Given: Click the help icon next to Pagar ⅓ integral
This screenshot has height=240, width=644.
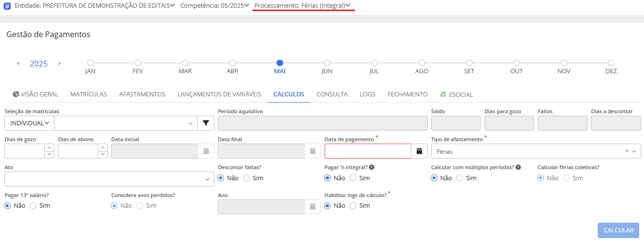Looking at the screenshot, I should 372,167.
